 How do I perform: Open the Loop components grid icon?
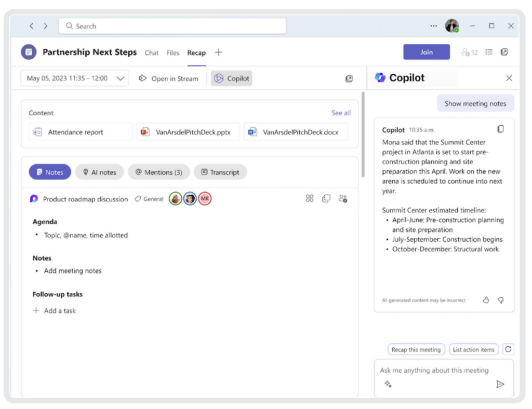tap(310, 198)
